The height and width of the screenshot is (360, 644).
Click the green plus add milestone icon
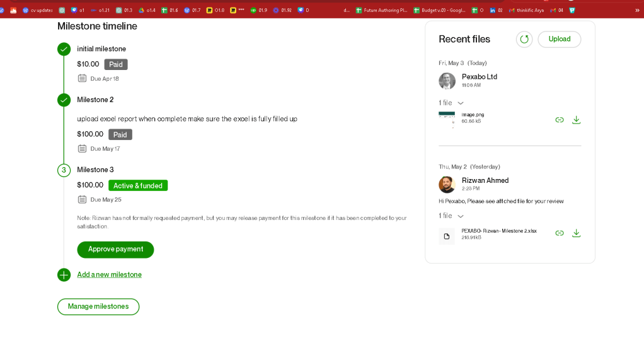[x=64, y=274]
